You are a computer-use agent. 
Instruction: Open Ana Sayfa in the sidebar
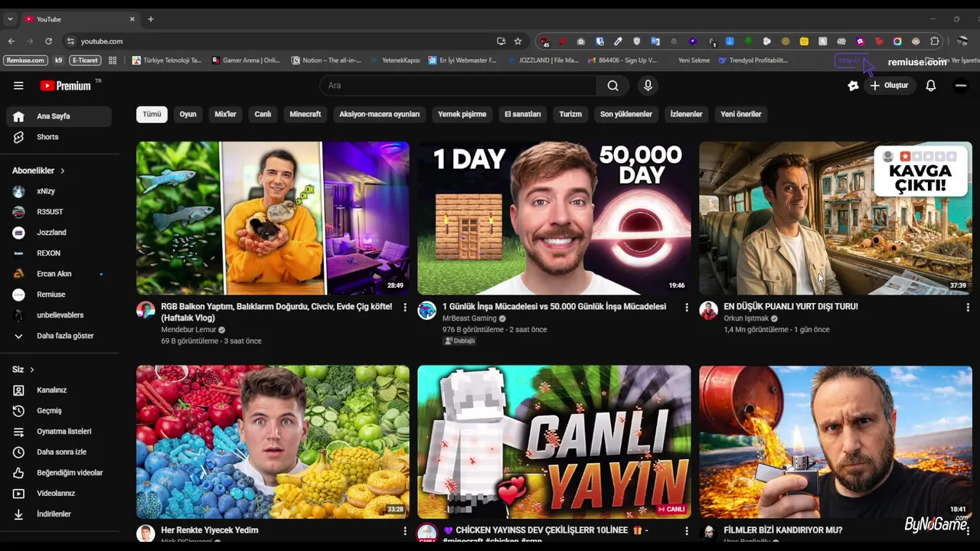59,116
